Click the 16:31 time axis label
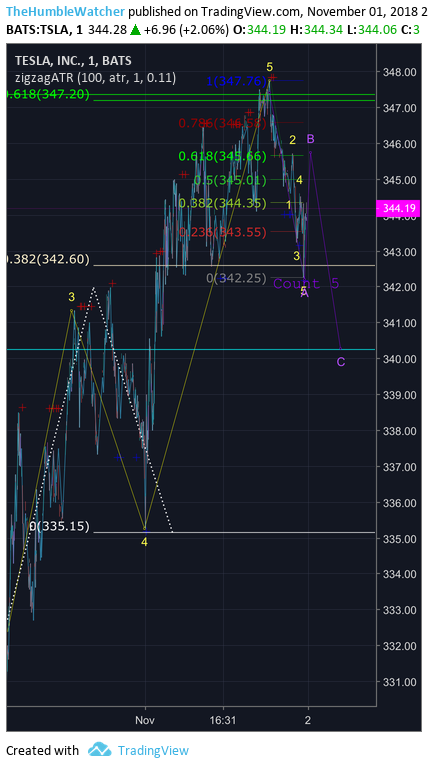The width and height of the screenshot is (428, 768). click(223, 720)
